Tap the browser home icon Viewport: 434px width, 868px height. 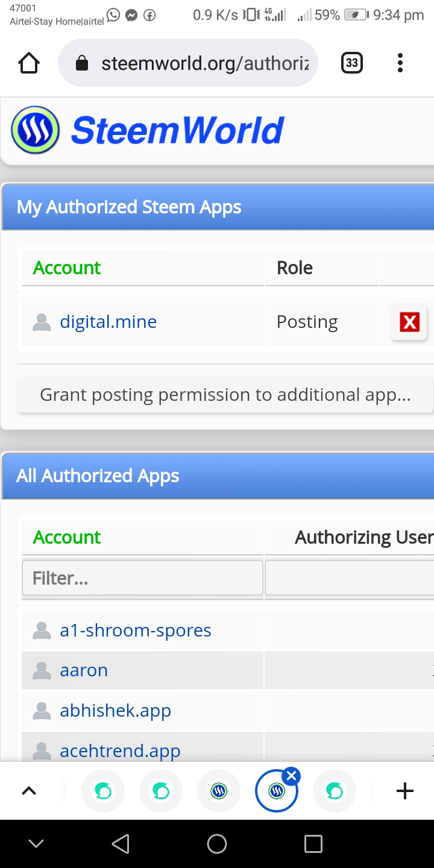pyautogui.click(x=29, y=63)
